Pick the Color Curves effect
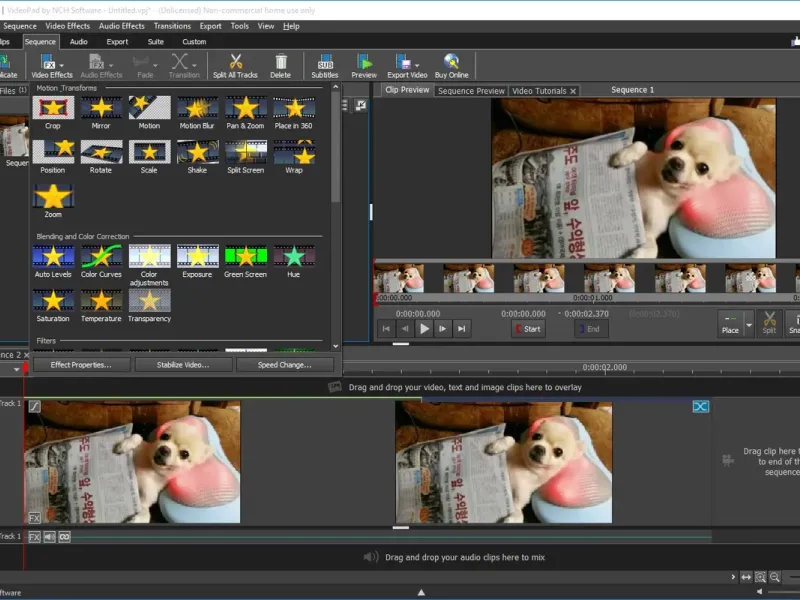Image resolution: width=800 pixels, height=600 pixels. [x=101, y=256]
